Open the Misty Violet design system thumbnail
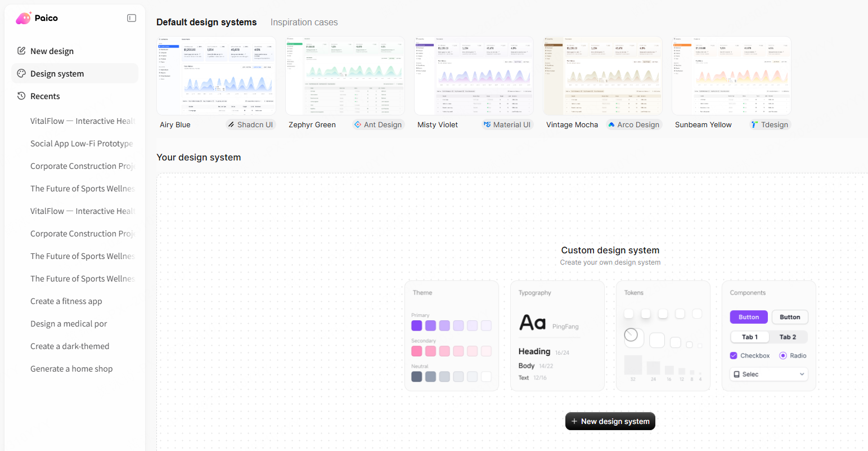 pyautogui.click(x=474, y=76)
